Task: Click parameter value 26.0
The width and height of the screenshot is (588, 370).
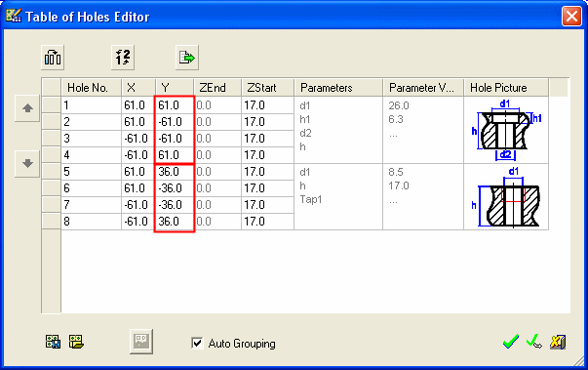Action: click(x=399, y=105)
